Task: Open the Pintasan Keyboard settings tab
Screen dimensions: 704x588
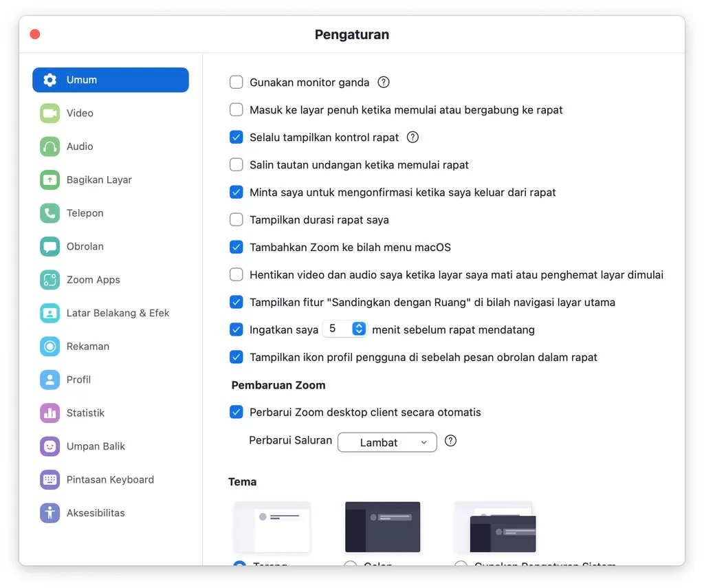Action: pyautogui.click(x=110, y=479)
